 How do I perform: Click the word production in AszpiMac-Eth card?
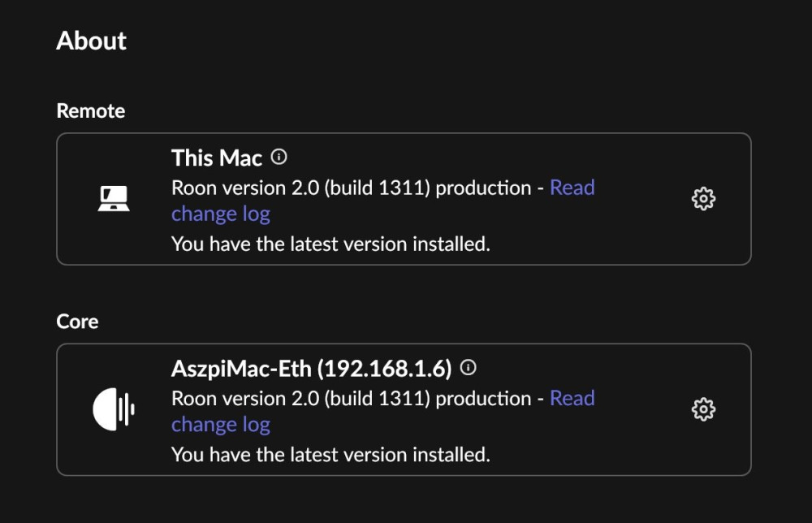pos(483,398)
